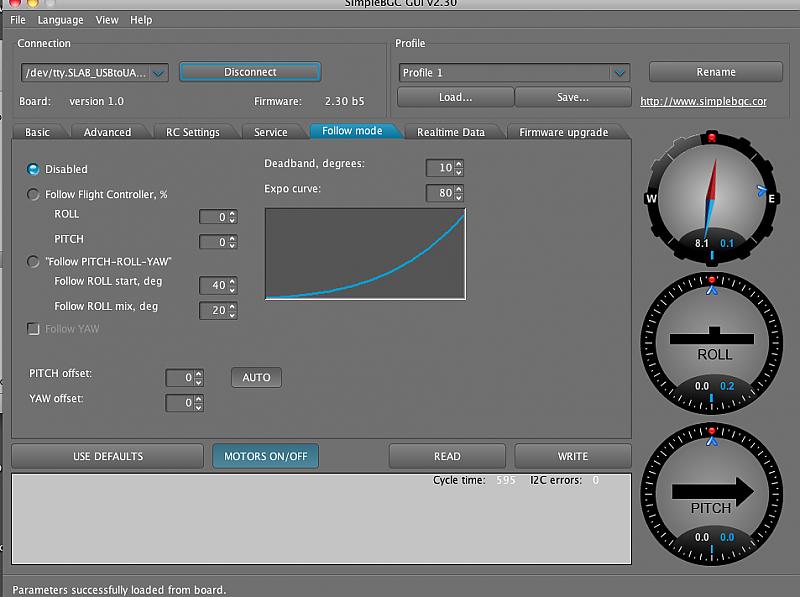Screen dimensions: 800x597
Task: Click the yaw compass gauge
Action: (x=712, y=198)
